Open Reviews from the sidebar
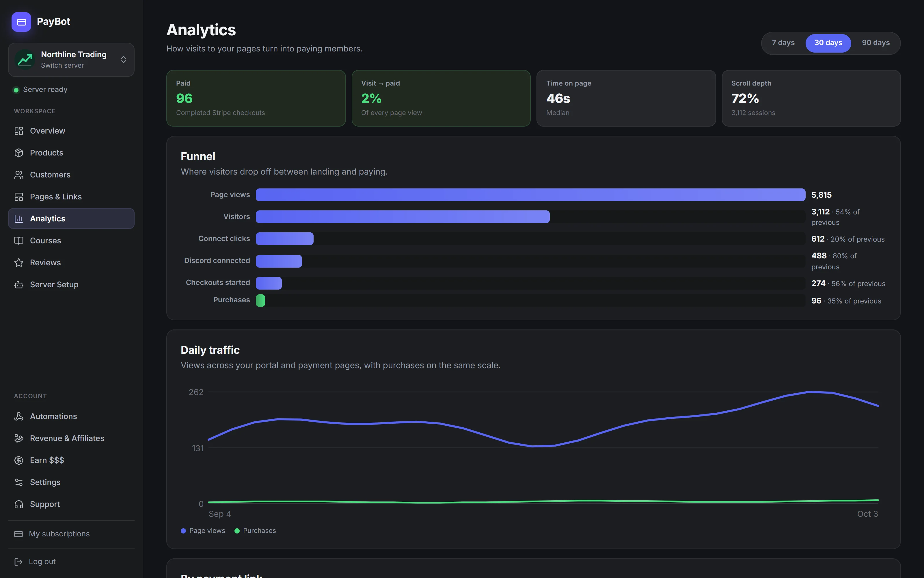This screenshot has height=578, width=924. coord(71,263)
